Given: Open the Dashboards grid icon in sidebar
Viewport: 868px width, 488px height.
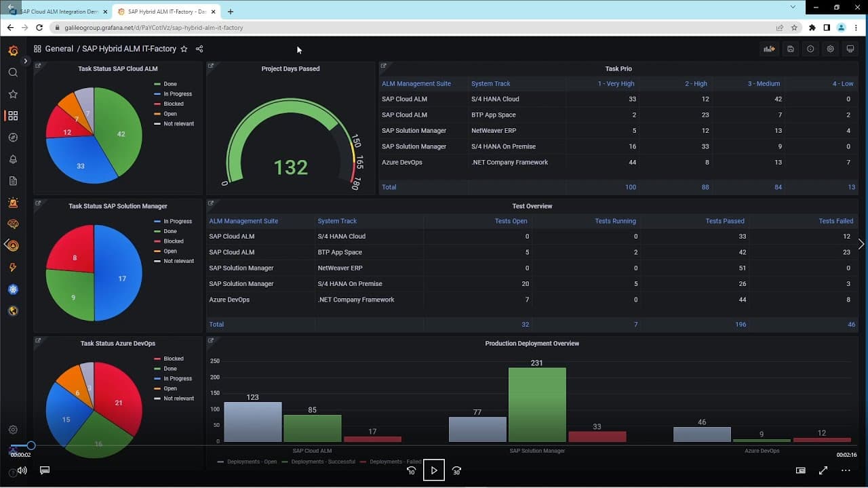Looking at the screenshot, I should coord(13,116).
